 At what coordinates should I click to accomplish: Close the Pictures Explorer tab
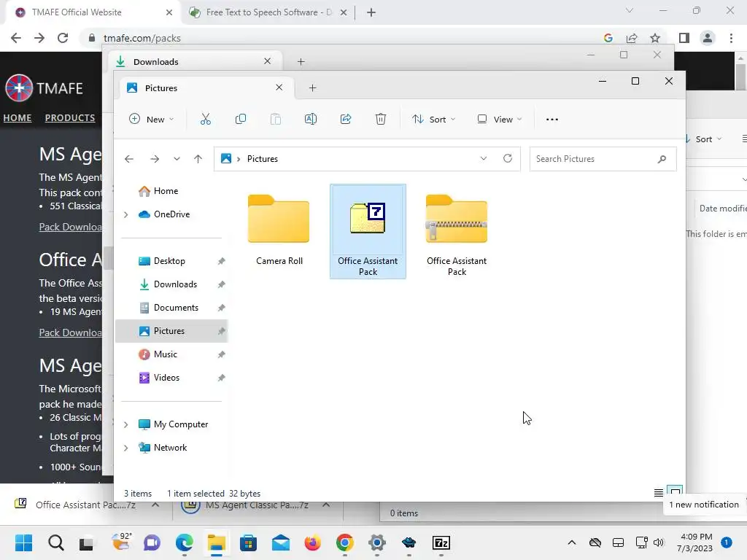(279, 87)
